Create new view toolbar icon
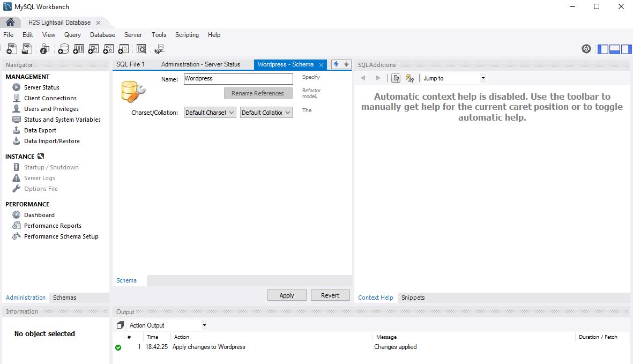Image resolution: width=633 pixels, height=364 pixels. click(x=93, y=49)
